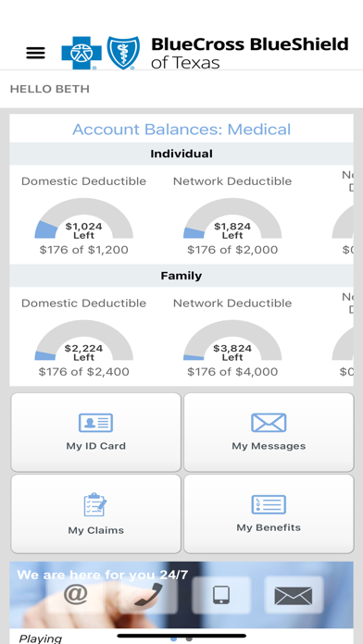Image resolution: width=363 pixels, height=644 pixels.
Task: Open the My ID Card tile
Action: pyautogui.click(x=95, y=432)
